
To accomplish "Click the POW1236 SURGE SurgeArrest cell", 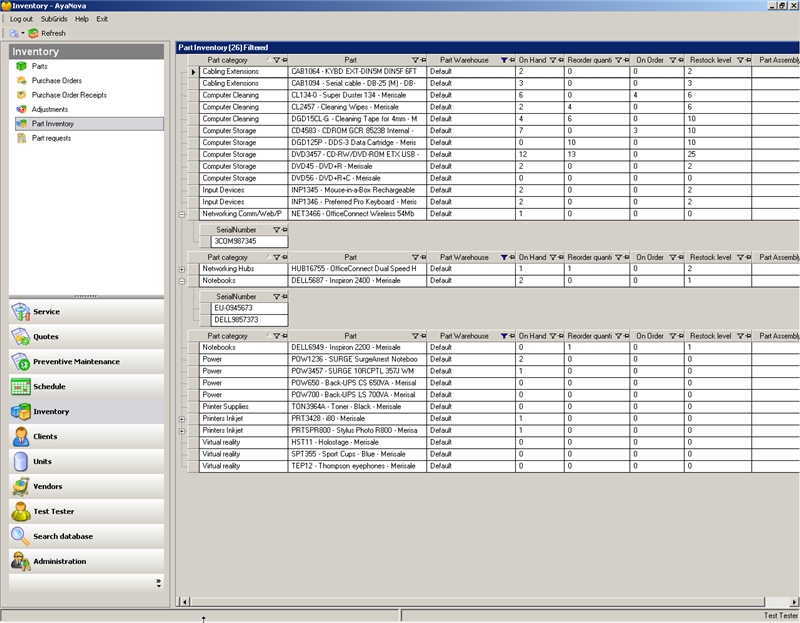I will (357, 359).
